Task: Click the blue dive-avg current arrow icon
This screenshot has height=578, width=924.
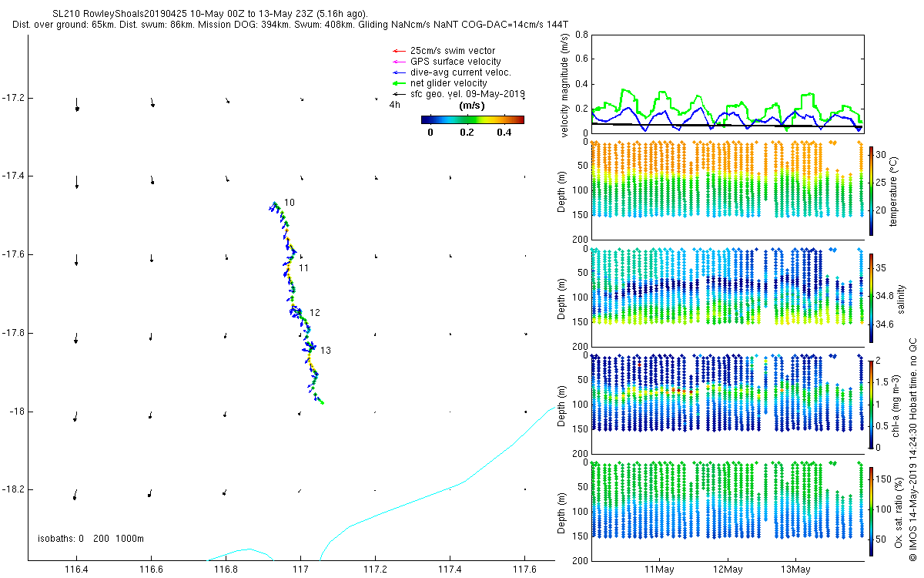Action: pyautogui.click(x=398, y=72)
